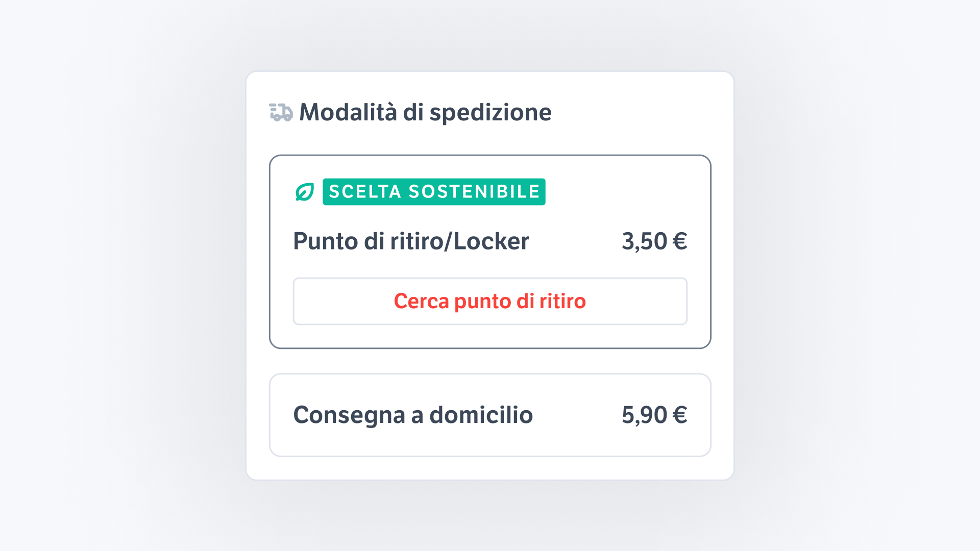Open the pickup point search panel

point(489,301)
